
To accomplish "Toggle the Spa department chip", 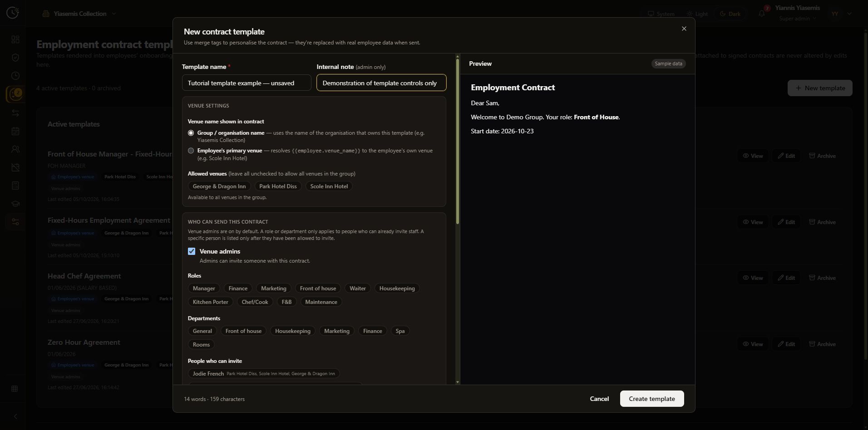I will tap(400, 331).
